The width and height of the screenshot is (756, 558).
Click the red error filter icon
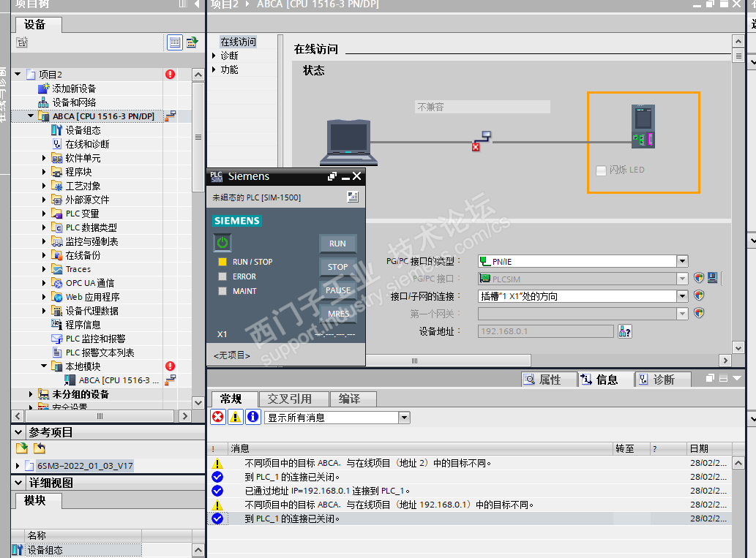(218, 417)
